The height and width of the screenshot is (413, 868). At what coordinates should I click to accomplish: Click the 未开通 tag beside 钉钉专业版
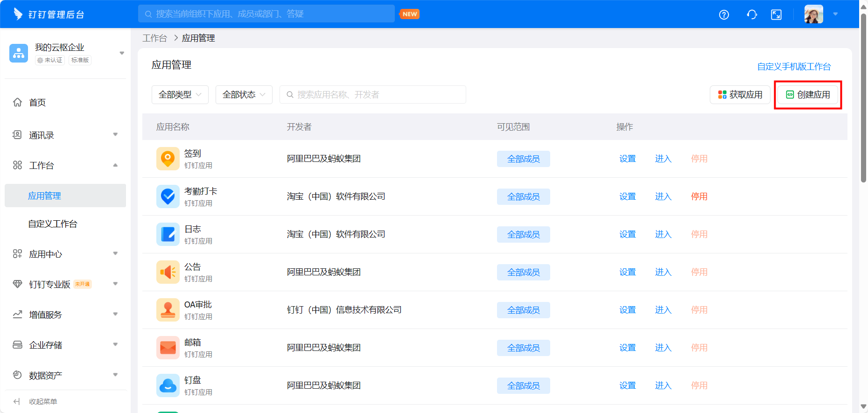tap(83, 284)
